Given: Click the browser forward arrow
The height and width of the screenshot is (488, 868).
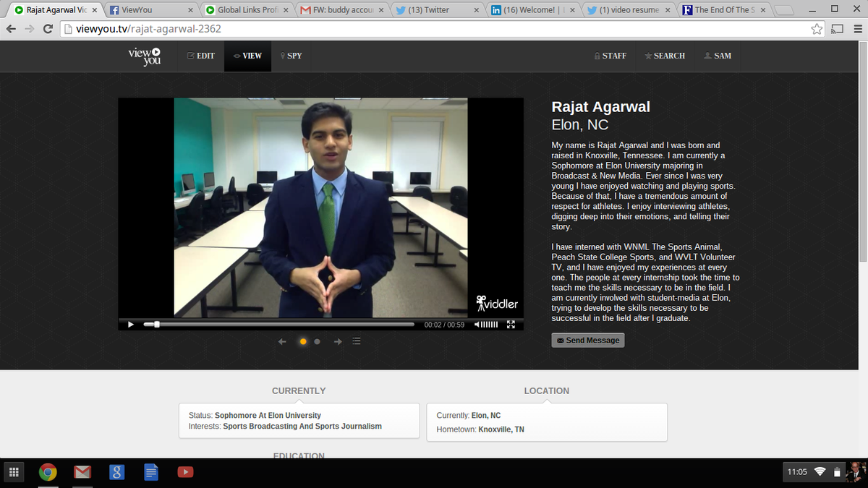Looking at the screenshot, I should coord(30,30).
